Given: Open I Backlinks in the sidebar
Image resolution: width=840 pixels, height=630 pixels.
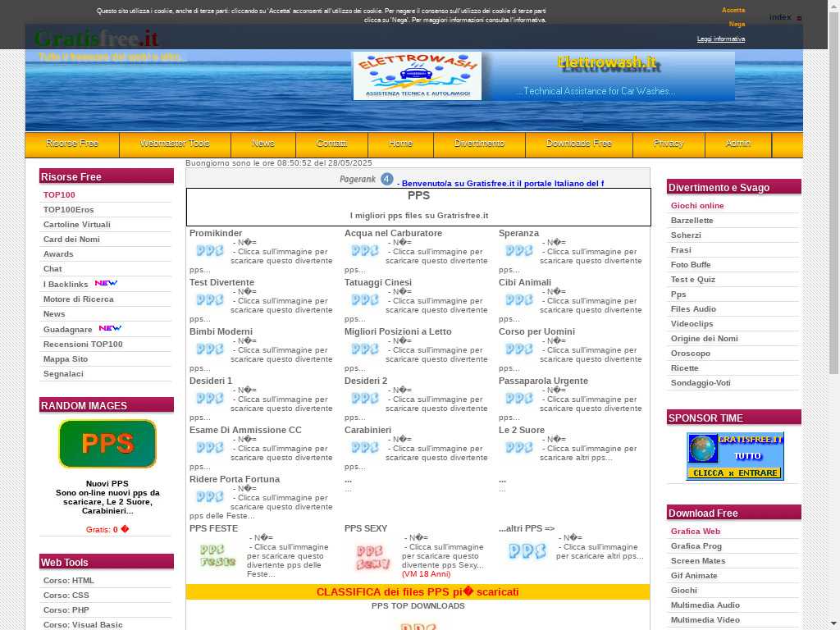Looking at the screenshot, I should point(66,285).
